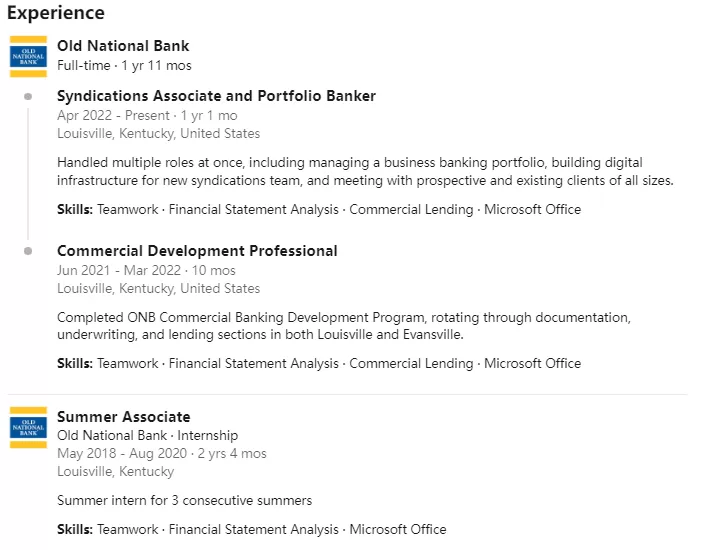Click the Old National Bank · Internship line
703x550 pixels.
tap(148, 435)
